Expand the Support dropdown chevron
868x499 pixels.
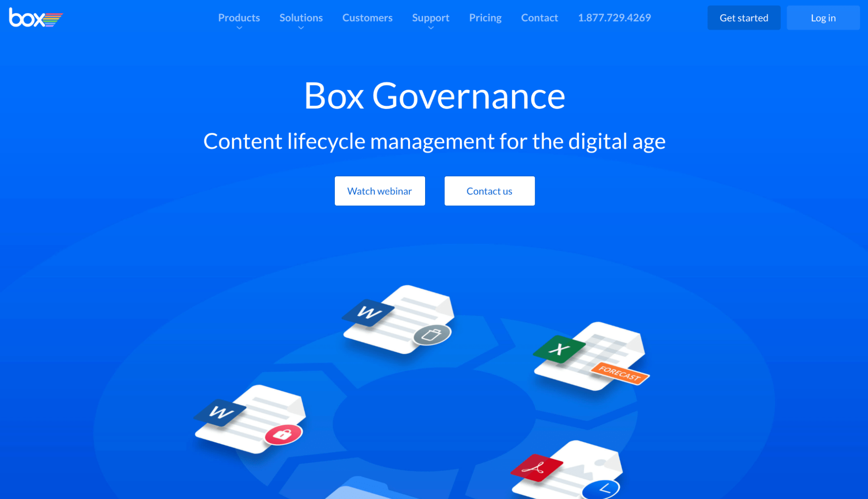point(431,28)
